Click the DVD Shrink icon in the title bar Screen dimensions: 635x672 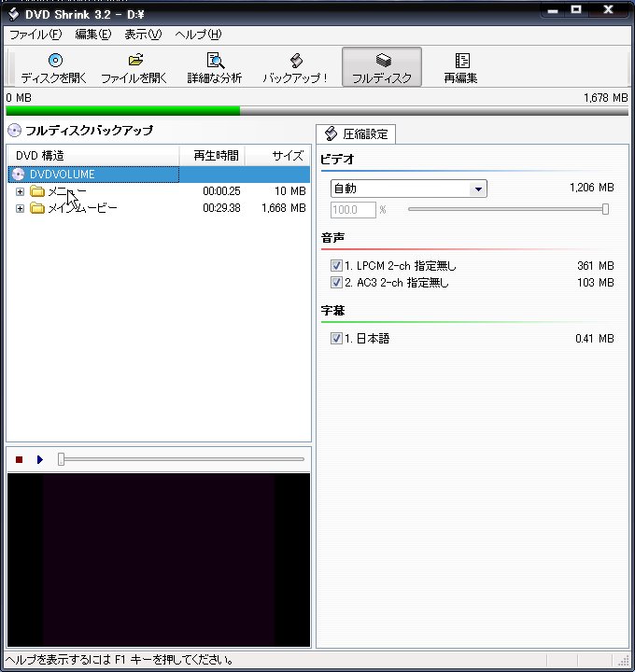coord(13,14)
